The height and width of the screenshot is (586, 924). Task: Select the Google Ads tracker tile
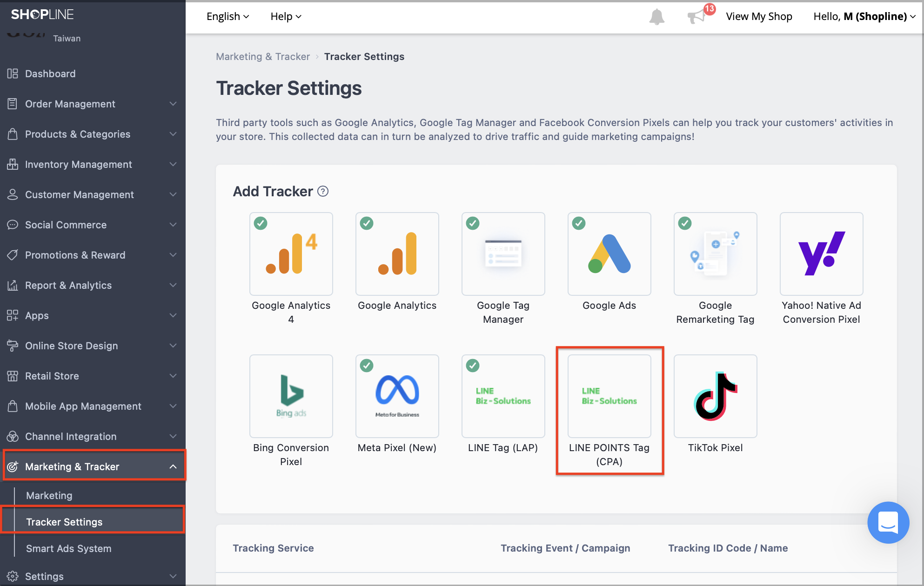click(x=609, y=254)
